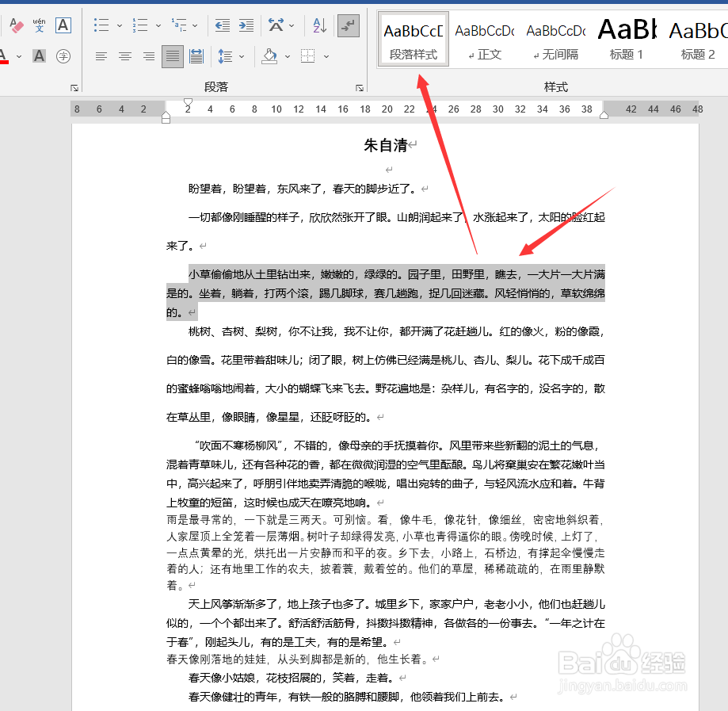Open the line spacing dropdown

click(240, 57)
